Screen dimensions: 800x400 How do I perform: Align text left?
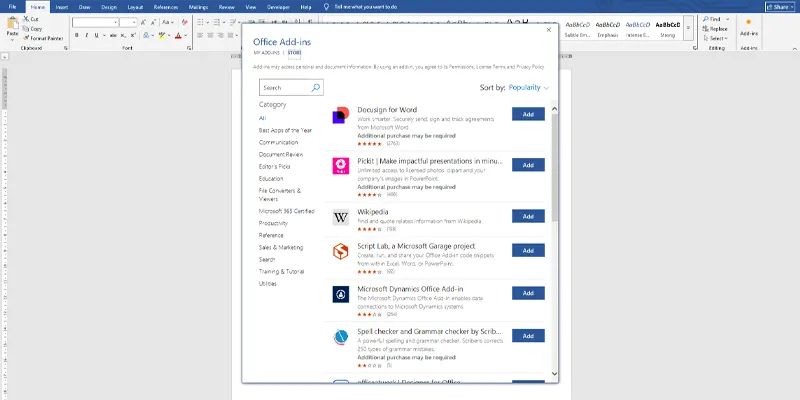(201, 35)
